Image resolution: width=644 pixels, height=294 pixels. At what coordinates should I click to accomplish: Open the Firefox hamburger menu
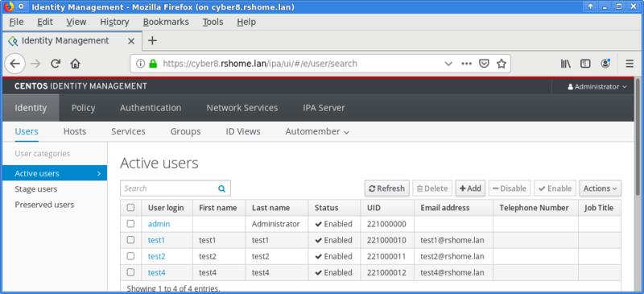tap(630, 64)
